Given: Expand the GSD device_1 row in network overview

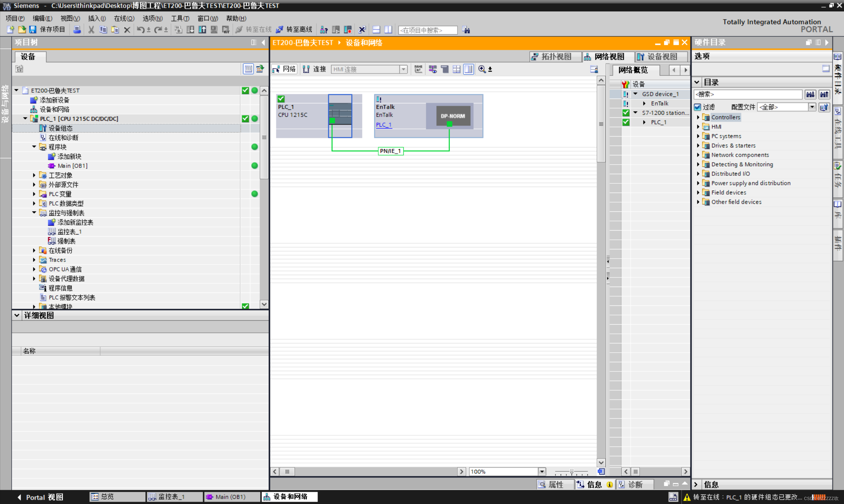Looking at the screenshot, I should click(635, 94).
